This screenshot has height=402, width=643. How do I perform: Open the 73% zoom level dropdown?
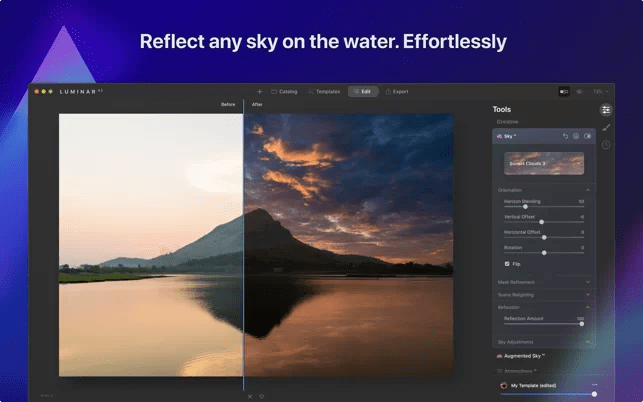point(600,91)
